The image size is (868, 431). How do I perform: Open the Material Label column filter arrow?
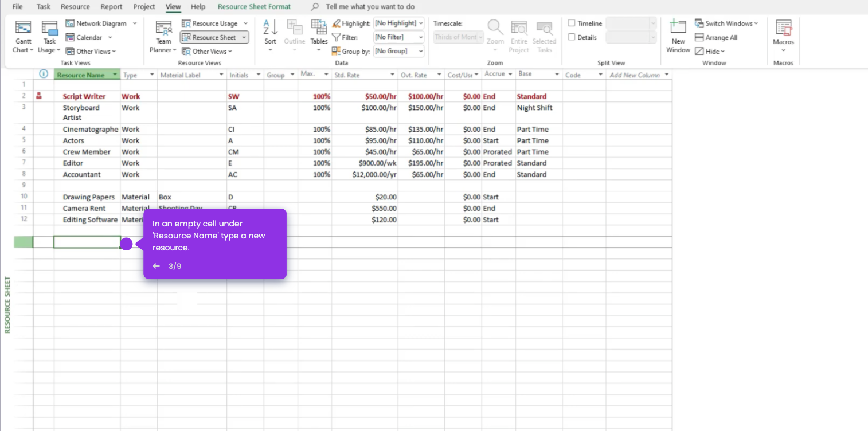[221, 75]
